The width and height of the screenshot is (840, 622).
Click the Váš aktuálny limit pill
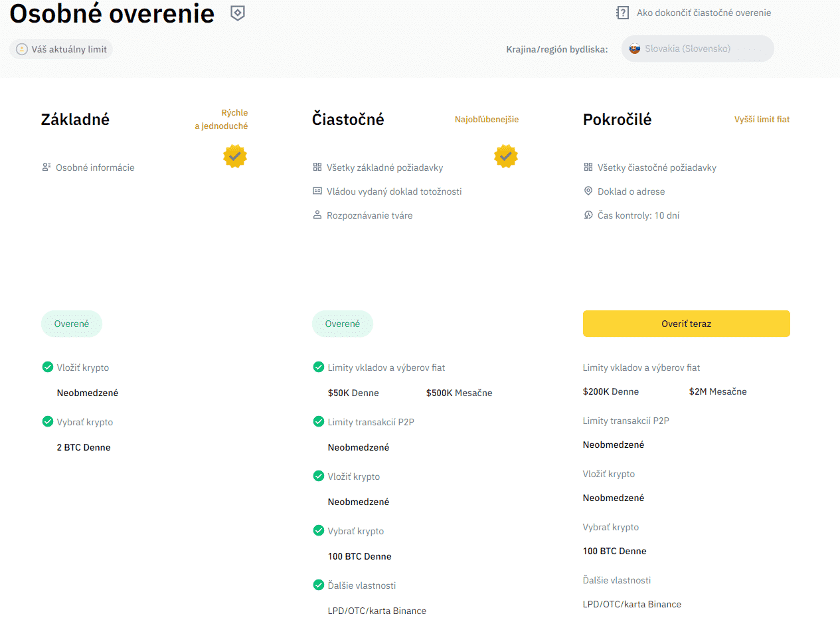tap(61, 49)
